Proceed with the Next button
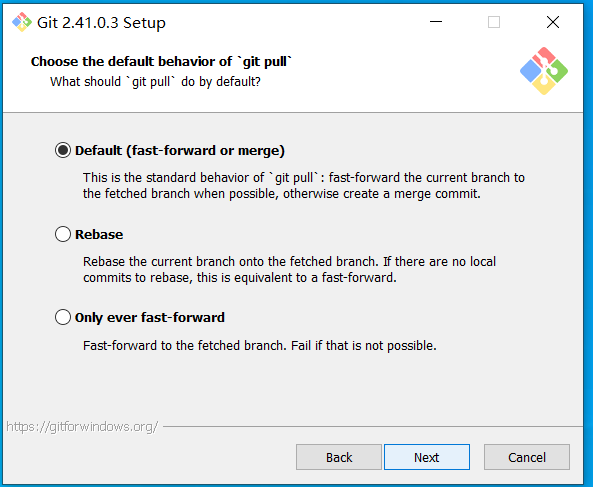The width and height of the screenshot is (593, 487). click(x=427, y=457)
